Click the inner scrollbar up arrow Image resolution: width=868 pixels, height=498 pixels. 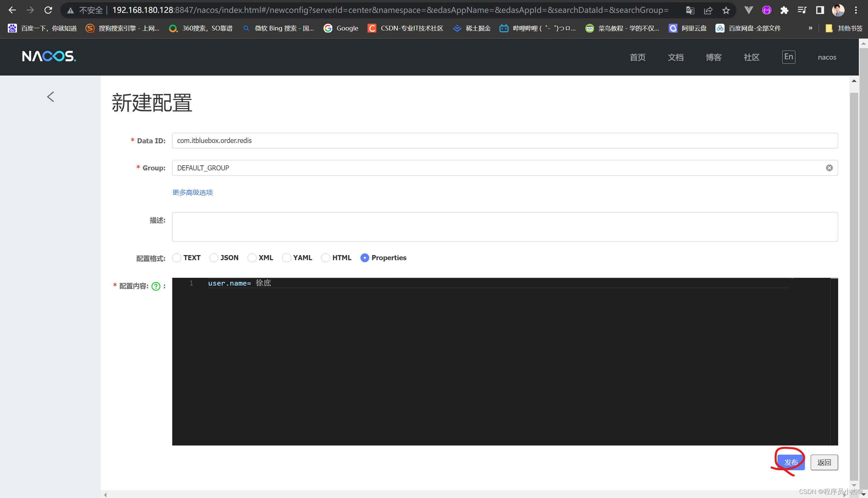854,81
